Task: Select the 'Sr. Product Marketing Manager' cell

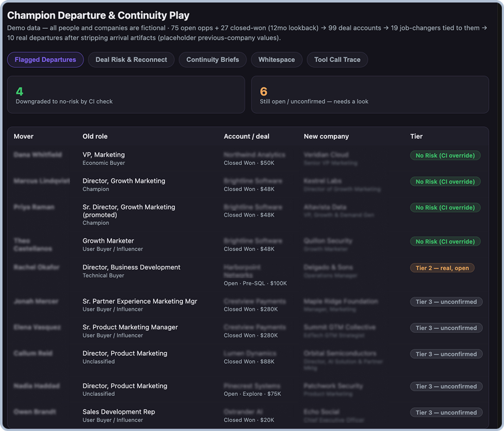Action: coord(130,327)
